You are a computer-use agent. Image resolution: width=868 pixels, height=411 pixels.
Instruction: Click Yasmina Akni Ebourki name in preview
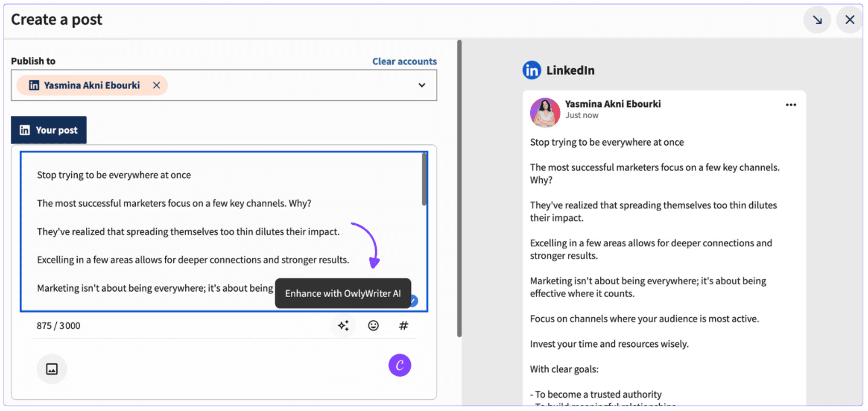click(613, 104)
